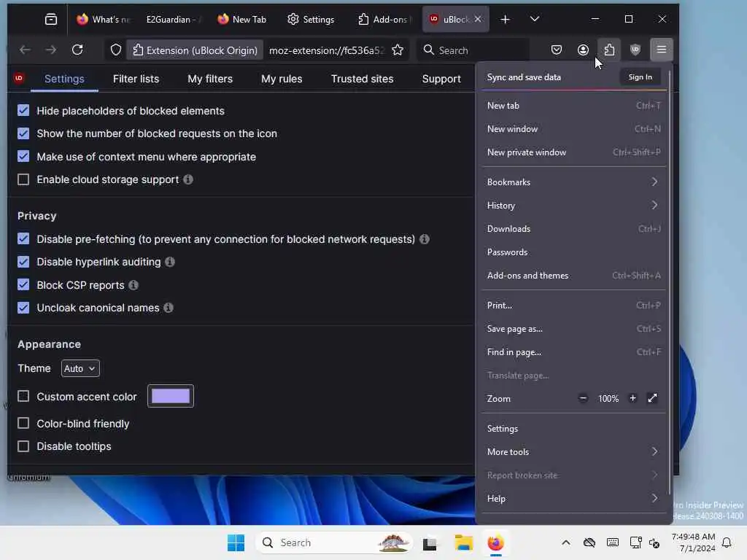Open tracking protection shield in address bar

(116, 50)
